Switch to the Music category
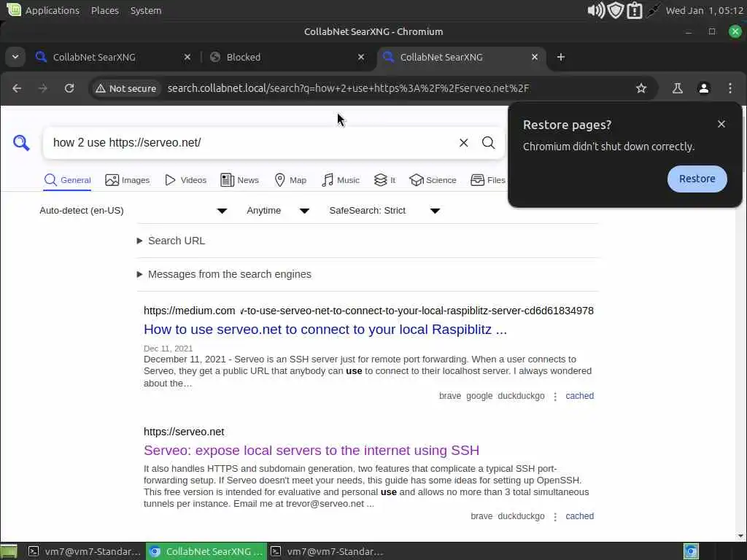Image resolution: width=747 pixels, height=560 pixels. point(341,180)
